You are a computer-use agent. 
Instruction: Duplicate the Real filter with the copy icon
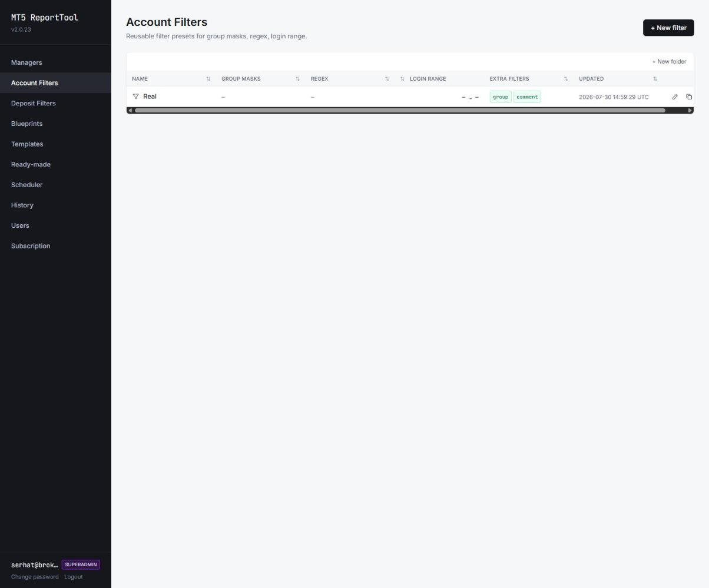pos(689,97)
